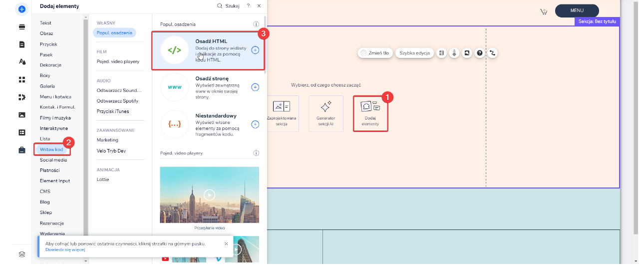This screenshot has width=644, height=270.
Task: Click the orange curly braces custom element icon
Action: tap(175, 124)
